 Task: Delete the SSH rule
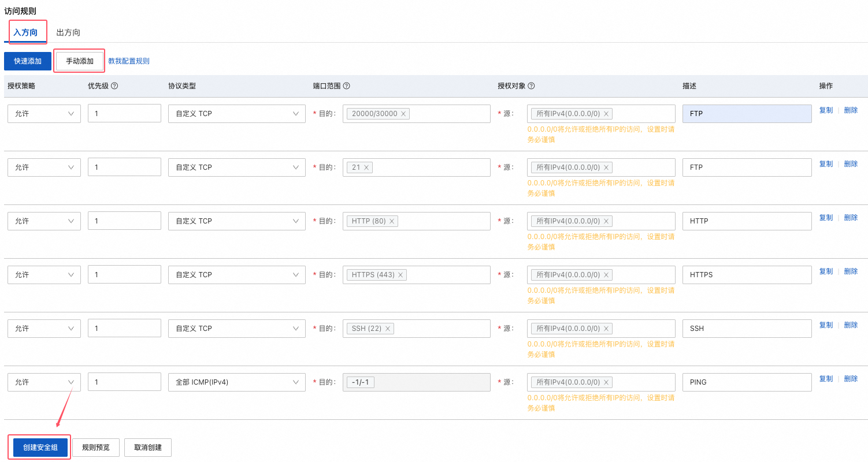(851, 325)
